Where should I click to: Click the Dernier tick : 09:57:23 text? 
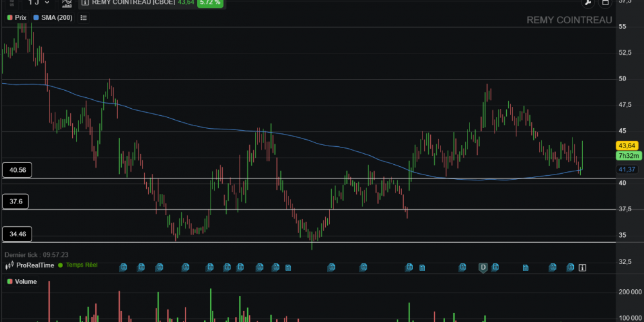tap(37, 255)
